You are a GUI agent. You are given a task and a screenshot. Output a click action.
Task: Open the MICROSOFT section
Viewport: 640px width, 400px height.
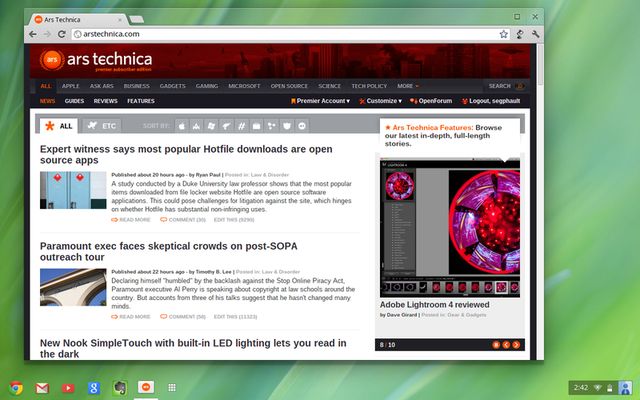tap(244, 86)
